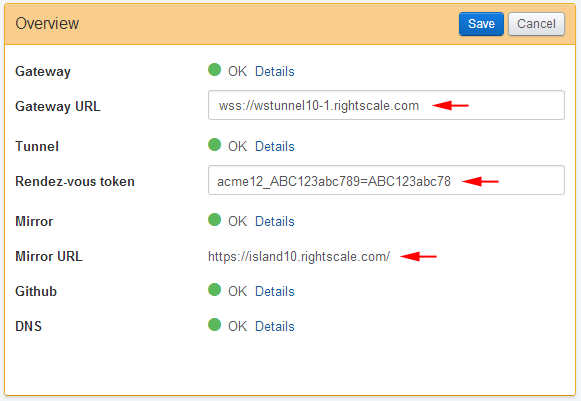Click the green Gateway status indicator
The height and width of the screenshot is (401, 581).
tap(215, 69)
